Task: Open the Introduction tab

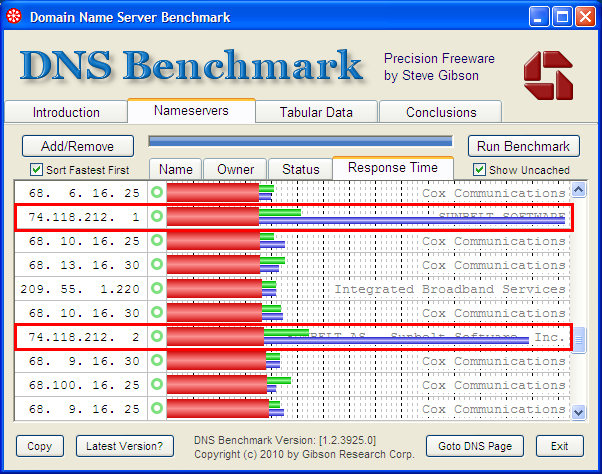Action: tap(66, 112)
